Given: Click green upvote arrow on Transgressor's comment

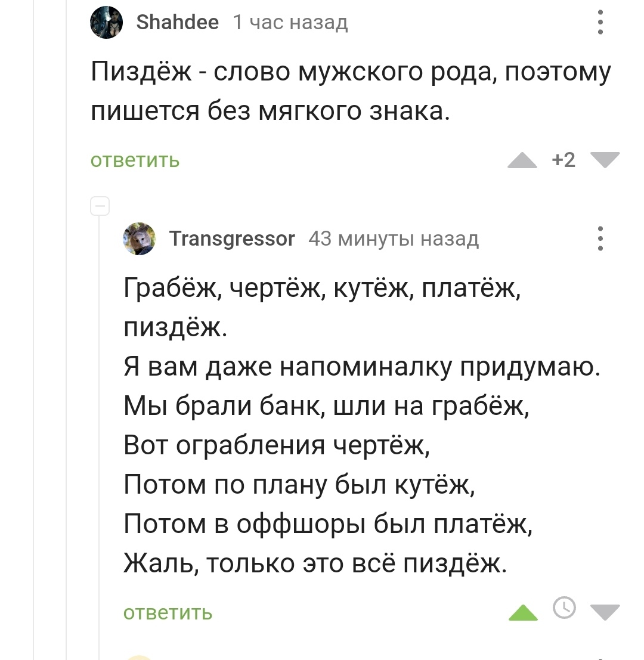Looking at the screenshot, I should tap(523, 612).
